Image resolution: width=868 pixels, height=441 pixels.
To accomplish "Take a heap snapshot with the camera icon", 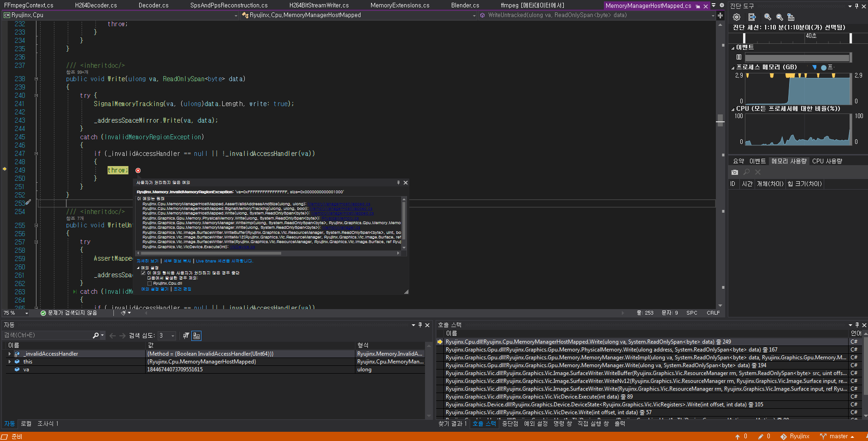I will pos(735,172).
